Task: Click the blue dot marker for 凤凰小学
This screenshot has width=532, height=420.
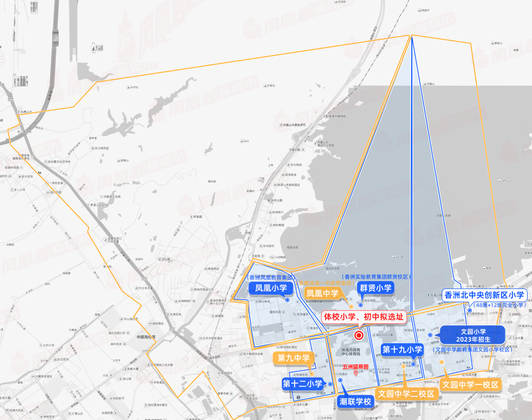Action: click(x=287, y=300)
